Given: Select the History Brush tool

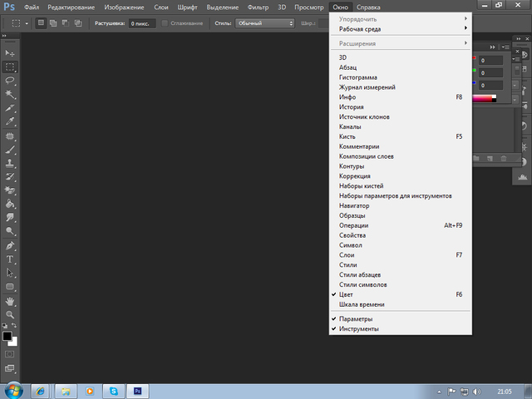Looking at the screenshot, I should point(10,177).
